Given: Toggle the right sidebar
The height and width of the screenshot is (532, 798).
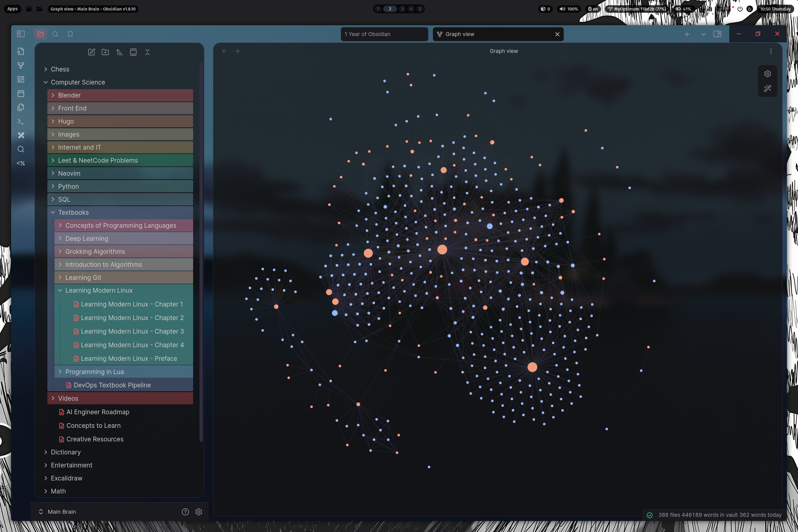Looking at the screenshot, I should [x=717, y=34].
